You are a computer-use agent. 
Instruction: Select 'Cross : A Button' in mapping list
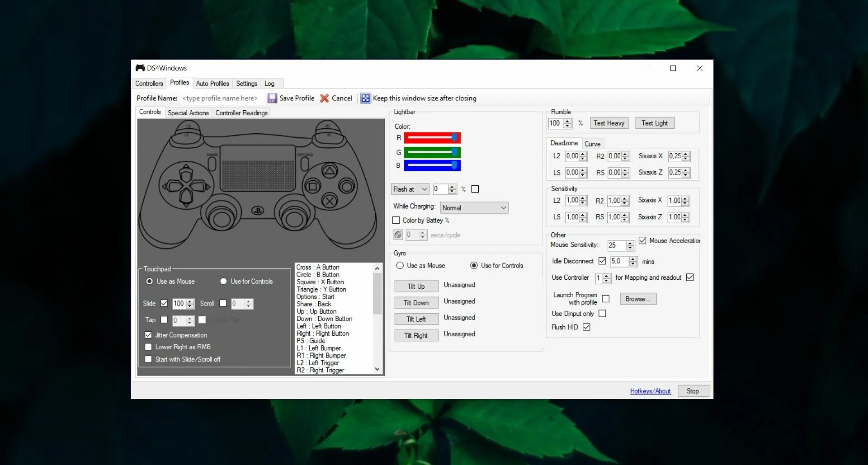pos(318,268)
